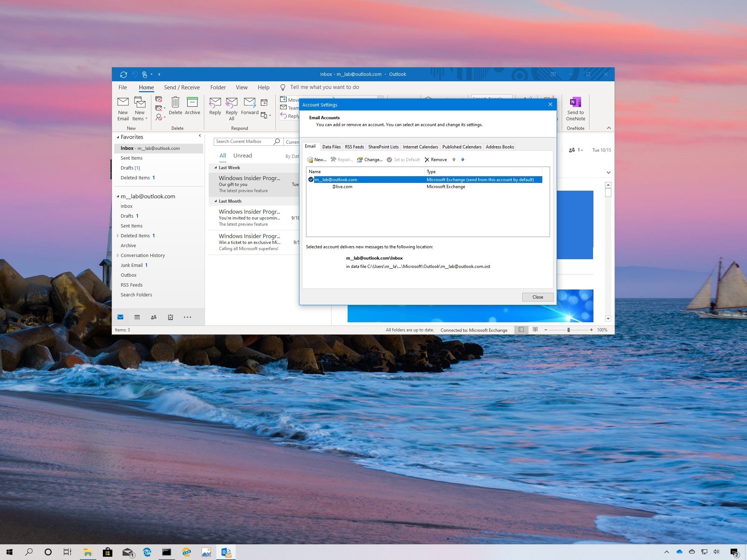Drag the zoom level slider in status bar
Viewport: 747px width, 560px height.
[568, 330]
